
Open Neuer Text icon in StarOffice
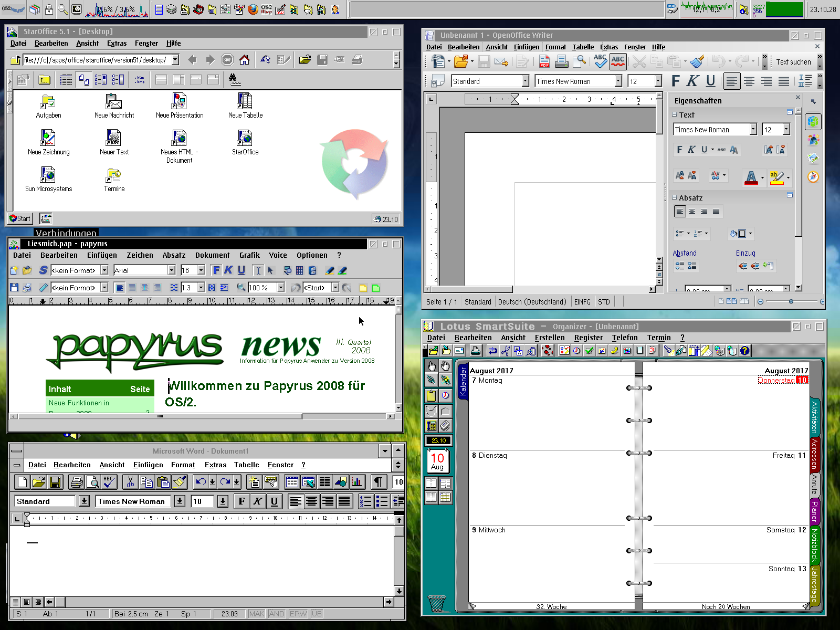114,139
